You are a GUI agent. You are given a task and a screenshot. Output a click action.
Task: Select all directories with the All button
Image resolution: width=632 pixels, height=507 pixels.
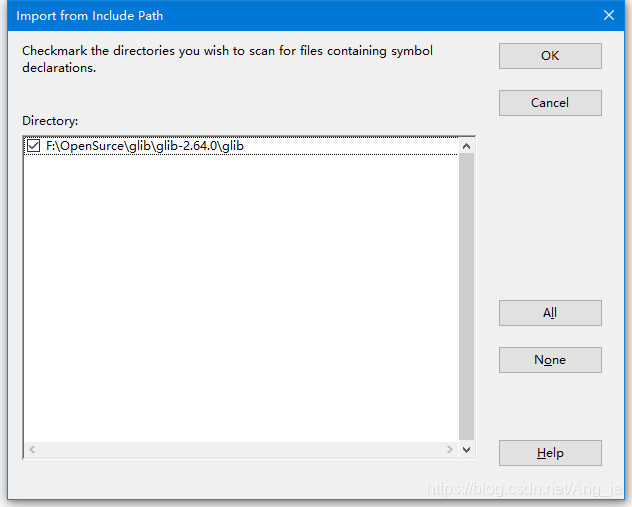pos(550,313)
